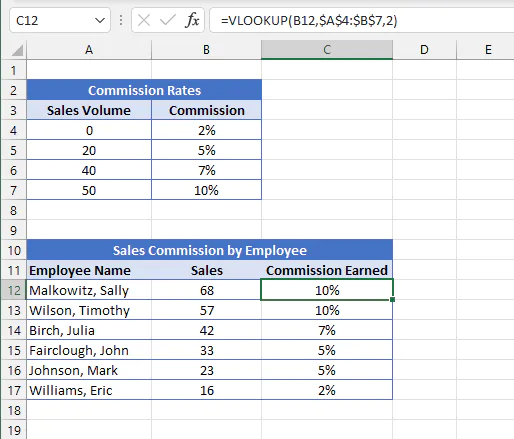The height and width of the screenshot is (439, 514).
Task: Click the Cancel X icon in formula bar
Action: point(144,21)
